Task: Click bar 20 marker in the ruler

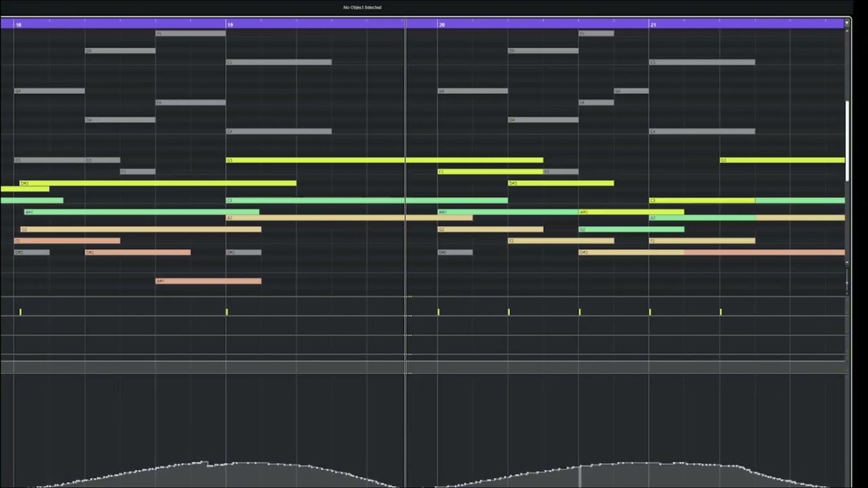Action: tap(441, 24)
